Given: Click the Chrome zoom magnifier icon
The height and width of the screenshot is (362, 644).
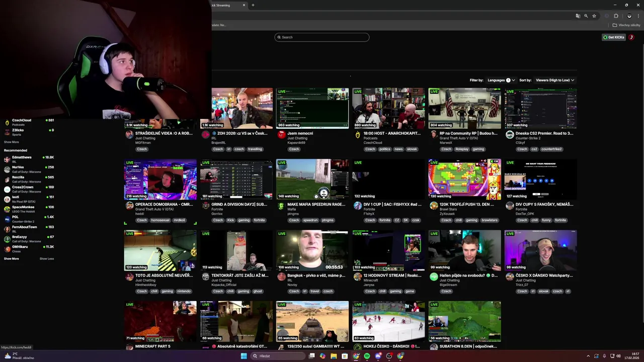Looking at the screenshot, I should coord(586,16).
